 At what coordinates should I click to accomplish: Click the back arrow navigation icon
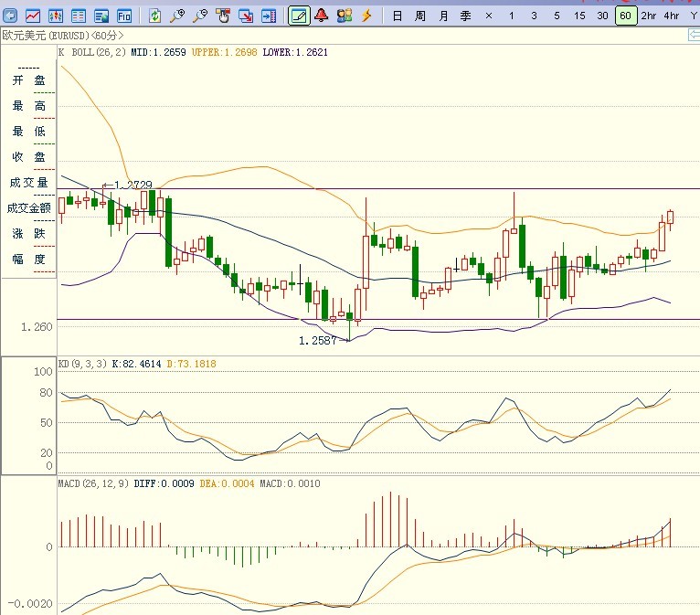coord(10,16)
